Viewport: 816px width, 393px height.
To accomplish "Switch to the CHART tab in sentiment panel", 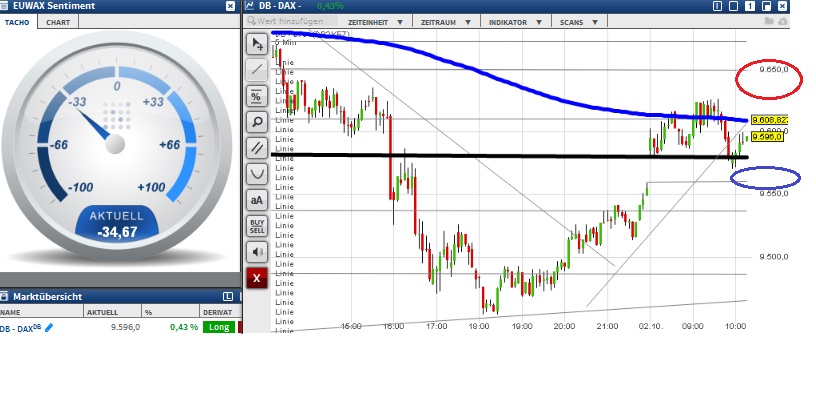I will click(x=58, y=22).
